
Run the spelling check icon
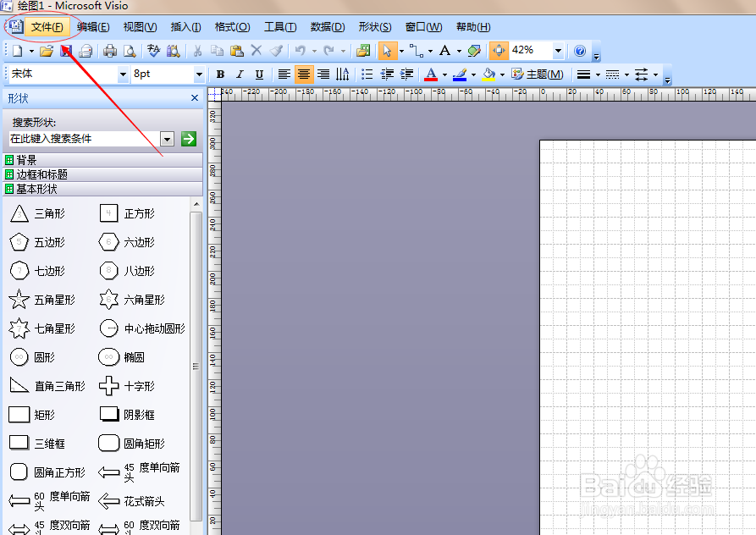tap(154, 51)
